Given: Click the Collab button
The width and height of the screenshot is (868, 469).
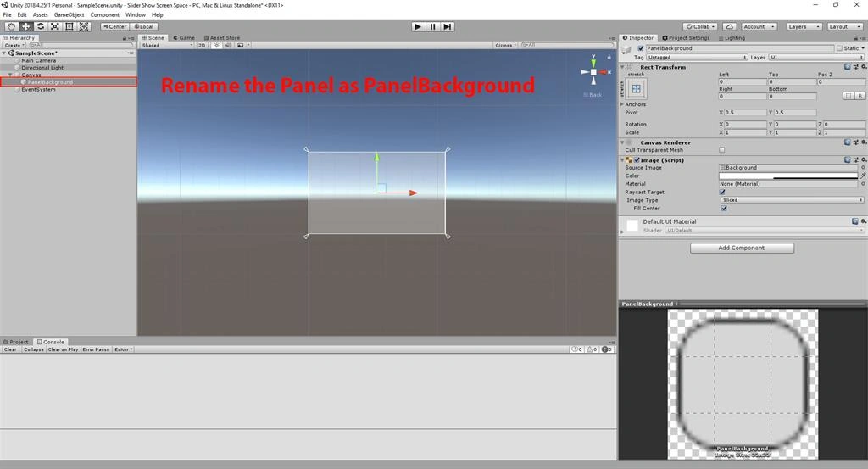Looking at the screenshot, I should pyautogui.click(x=701, y=26).
